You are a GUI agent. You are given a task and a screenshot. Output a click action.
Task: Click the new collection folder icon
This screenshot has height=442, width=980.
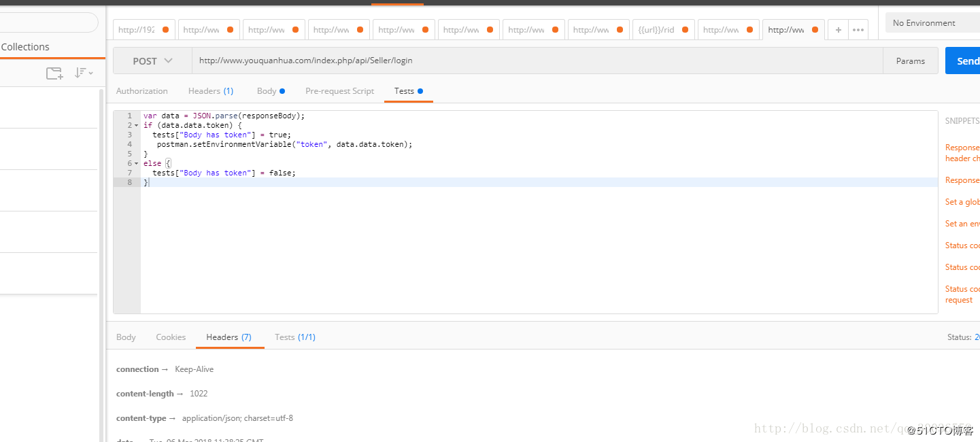tap(54, 73)
